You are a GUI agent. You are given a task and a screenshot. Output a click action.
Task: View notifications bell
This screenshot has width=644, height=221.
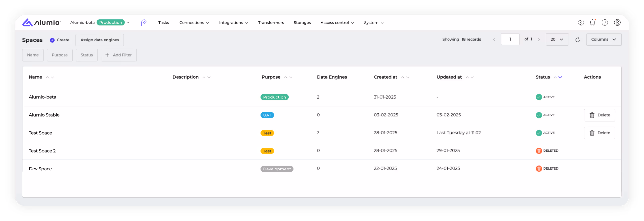coord(593,23)
